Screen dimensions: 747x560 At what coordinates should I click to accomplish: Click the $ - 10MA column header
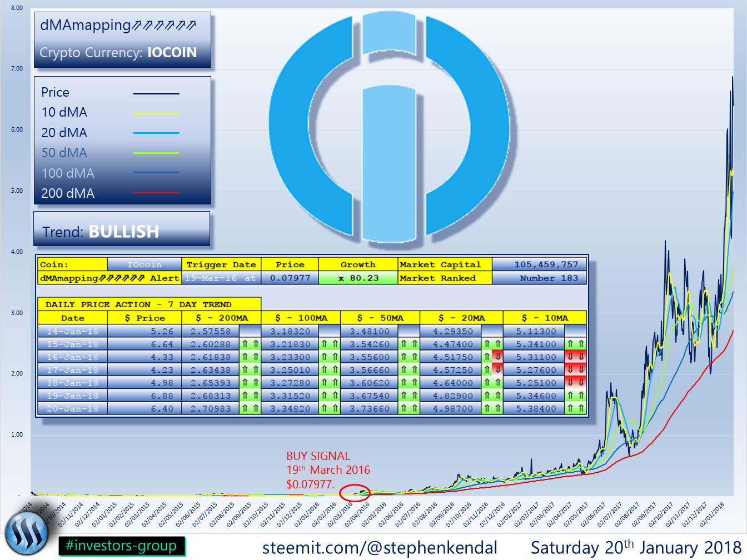point(545,318)
